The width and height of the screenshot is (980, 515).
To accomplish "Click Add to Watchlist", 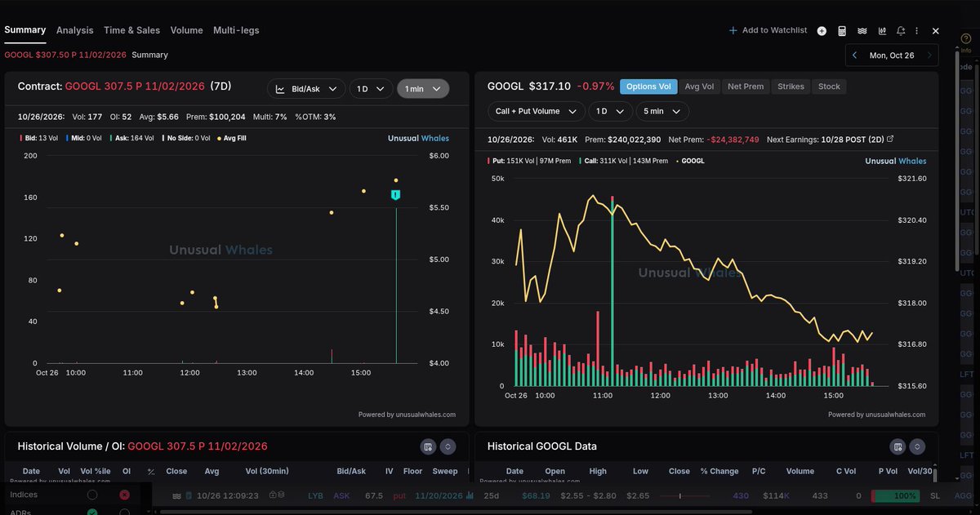I will pyautogui.click(x=768, y=30).
